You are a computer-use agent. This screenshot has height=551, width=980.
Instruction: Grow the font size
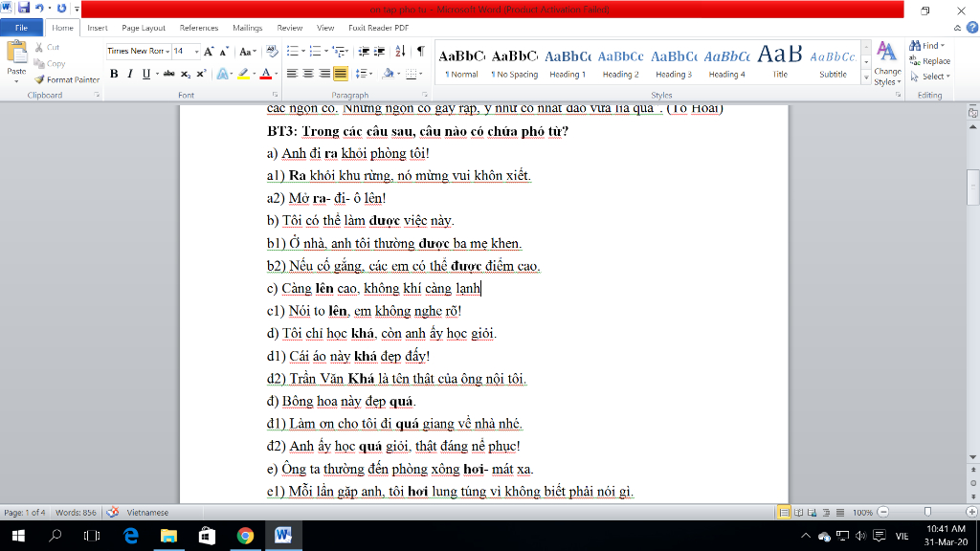(209, 52)
